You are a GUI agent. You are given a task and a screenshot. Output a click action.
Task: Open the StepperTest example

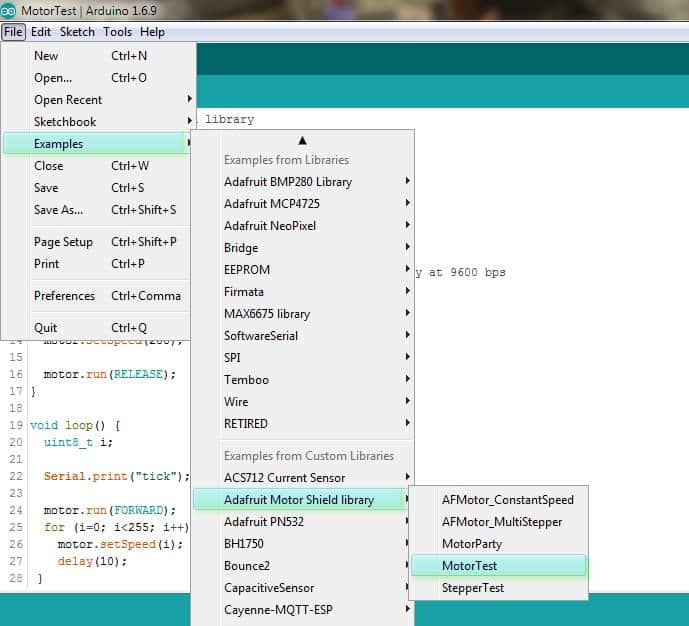coord(499,587)
